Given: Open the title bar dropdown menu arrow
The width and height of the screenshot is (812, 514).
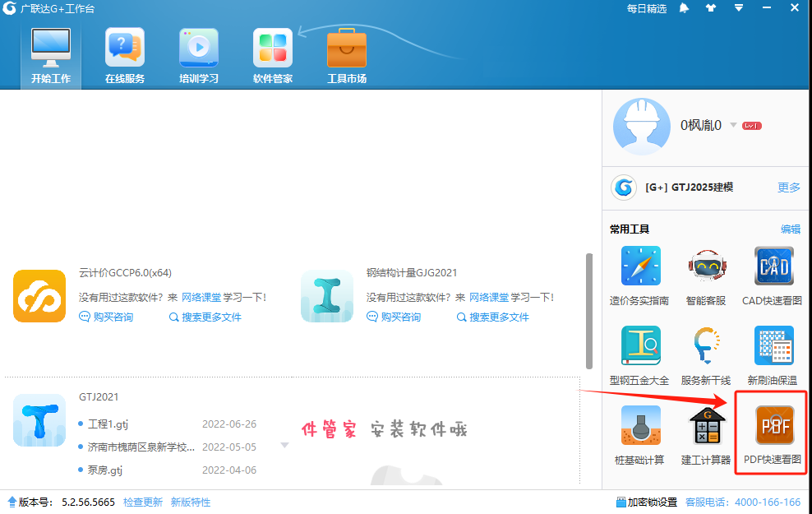Looking at the screenshot, I should point(739,7).
